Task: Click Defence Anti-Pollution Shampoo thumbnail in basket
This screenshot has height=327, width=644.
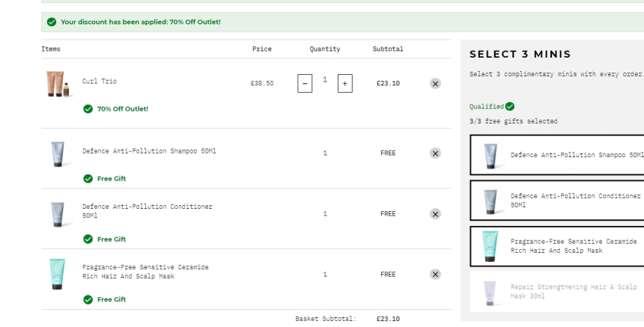Action: pyautogui.click(x=57, y=153)
